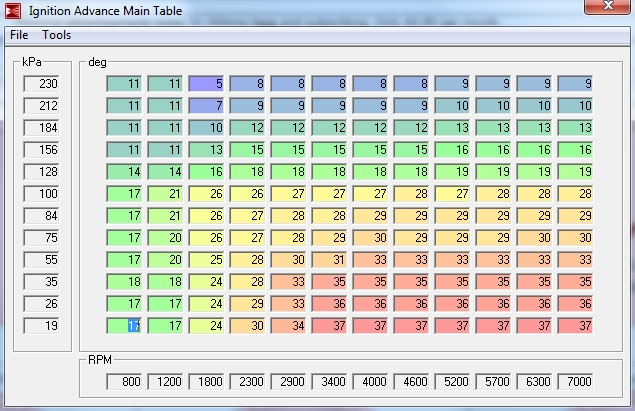This screenshot has height=411, width=635.
Task: Select 19 kPa row cell under 2300 RPM
Action: pyautogui.click(x=247, y=326)
